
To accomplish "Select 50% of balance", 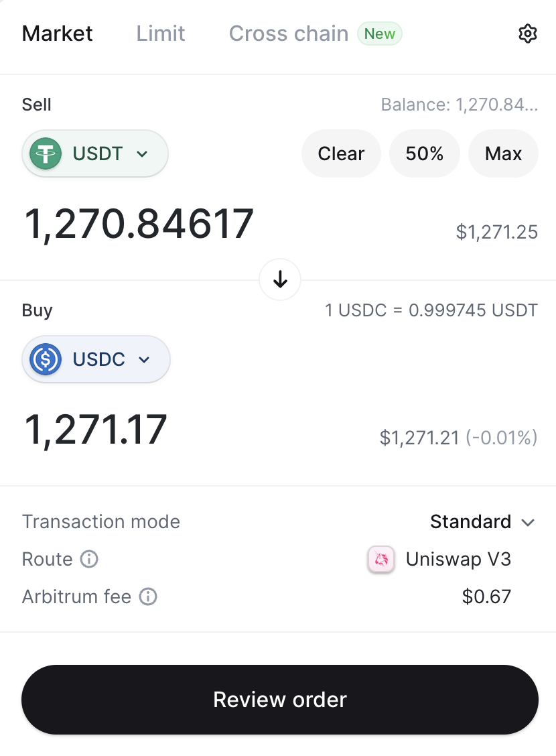I will (x=425, y=153).
